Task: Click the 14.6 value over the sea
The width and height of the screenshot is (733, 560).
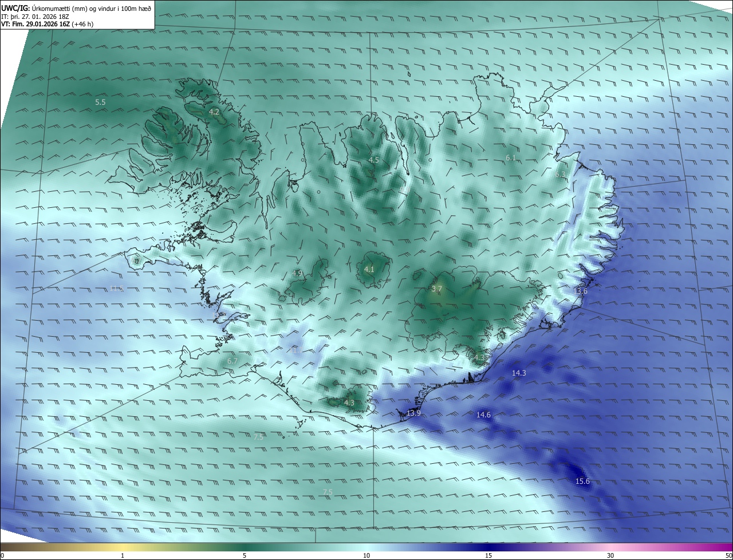Action: coord(483,415)
